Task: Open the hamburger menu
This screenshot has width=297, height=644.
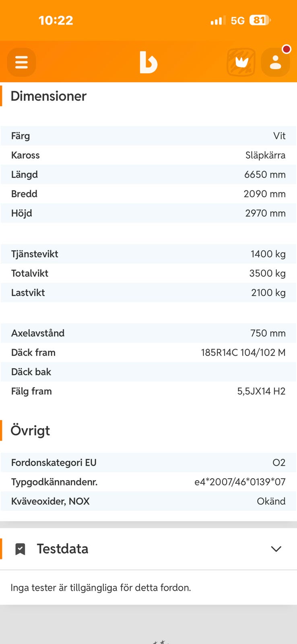Action: (21, 62)
